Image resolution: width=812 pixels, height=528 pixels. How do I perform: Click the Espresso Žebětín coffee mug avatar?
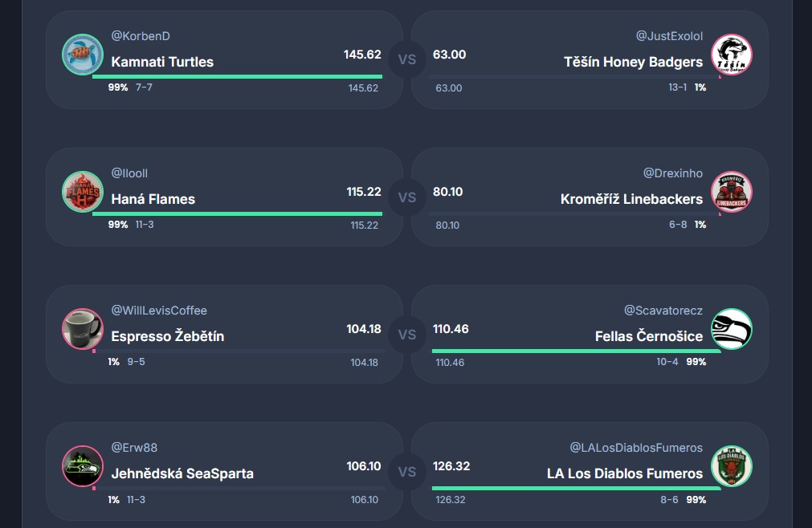[x=83, y=329]
